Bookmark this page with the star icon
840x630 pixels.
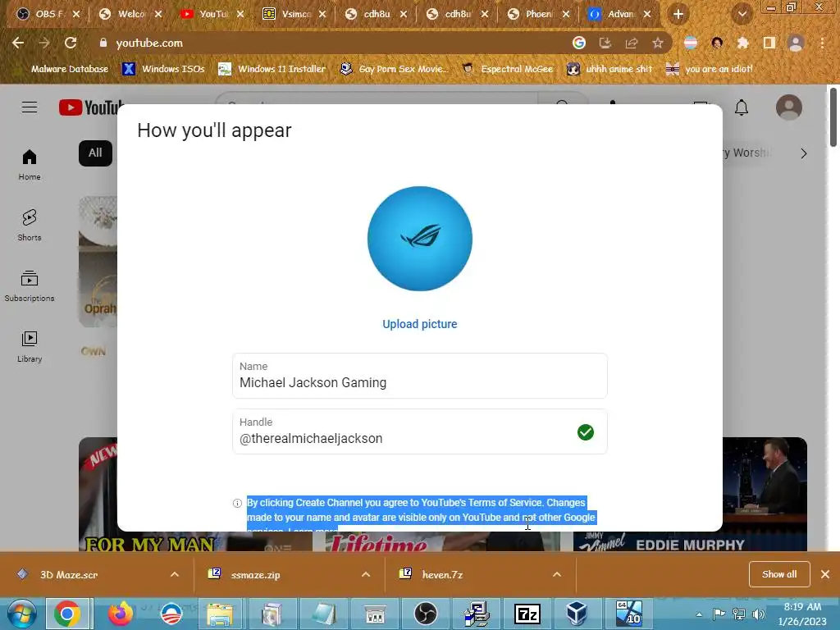658,43
